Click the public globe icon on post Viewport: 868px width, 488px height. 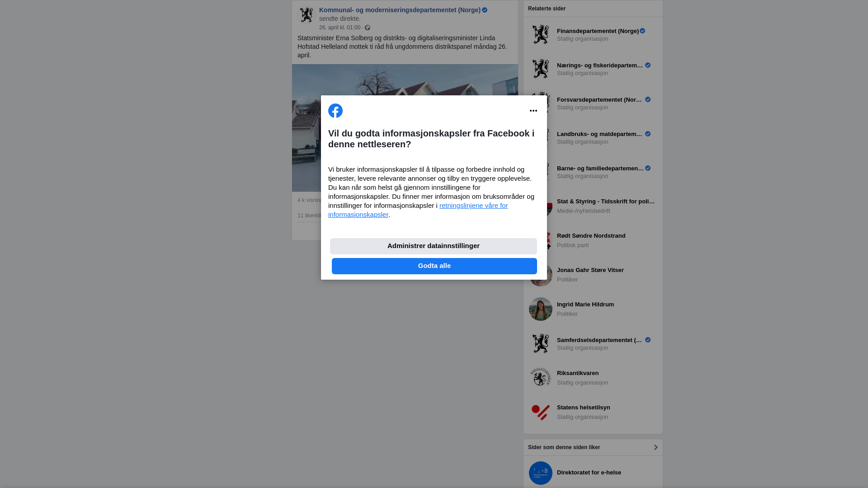pyautogui.click(x=368, y=28)
